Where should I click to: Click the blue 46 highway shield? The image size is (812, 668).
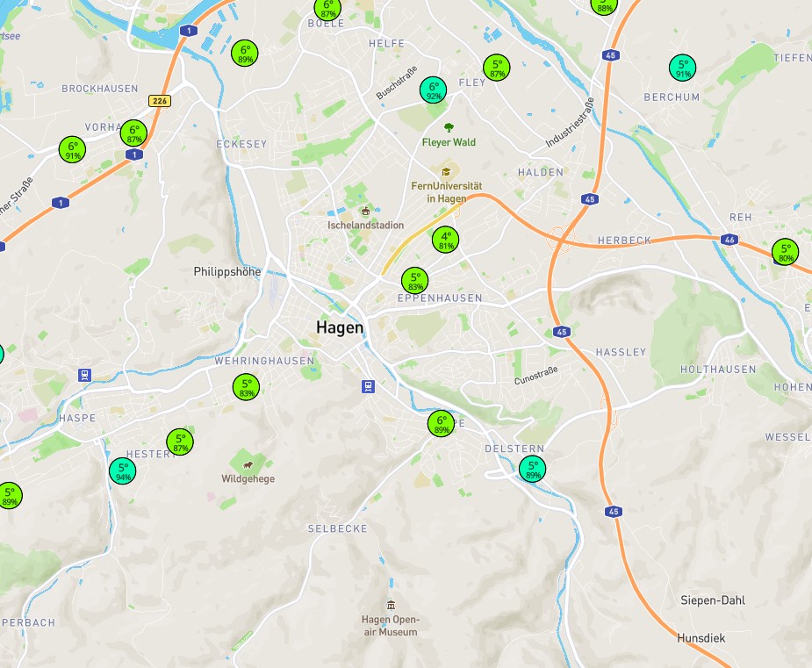pyautogui.click(x=729, y=239)
